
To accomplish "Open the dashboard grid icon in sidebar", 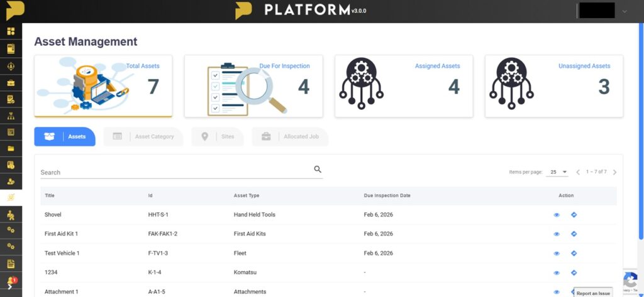I will [x=11, y=31].
